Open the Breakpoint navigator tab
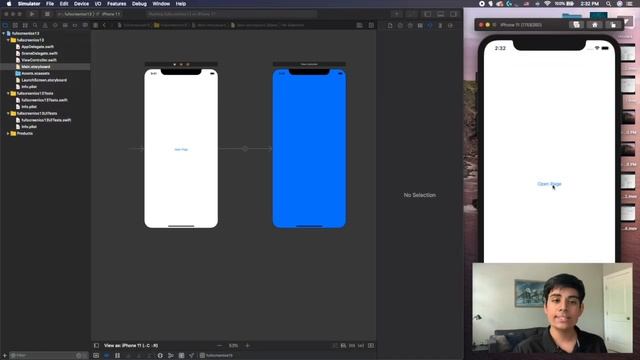The image size is (640, 360). click(75, 25)
